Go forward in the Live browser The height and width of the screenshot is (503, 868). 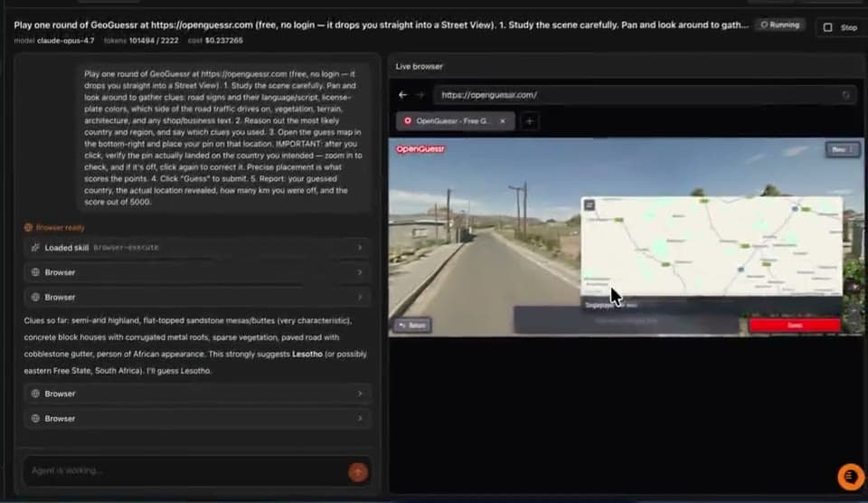pyautogui.click(x=420, y=95)
